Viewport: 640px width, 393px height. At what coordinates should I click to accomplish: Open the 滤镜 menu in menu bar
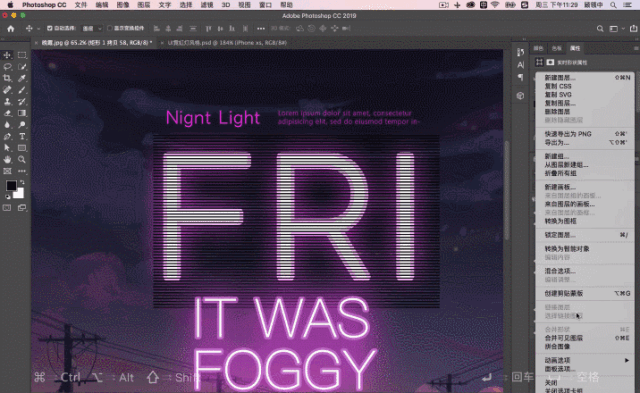click(207, 5)
